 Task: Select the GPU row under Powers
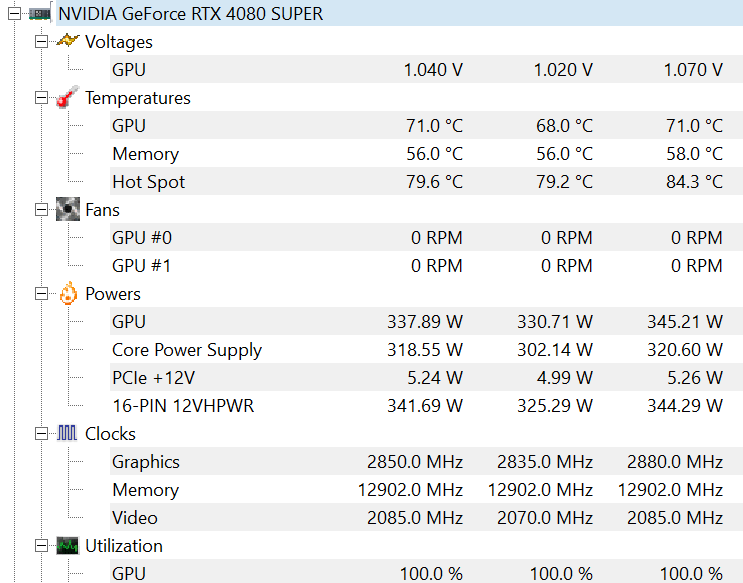click(x=426, y=321)
